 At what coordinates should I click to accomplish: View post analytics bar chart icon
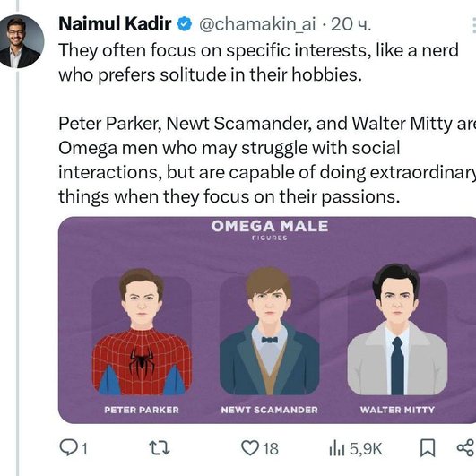click(x=337, y=449)
